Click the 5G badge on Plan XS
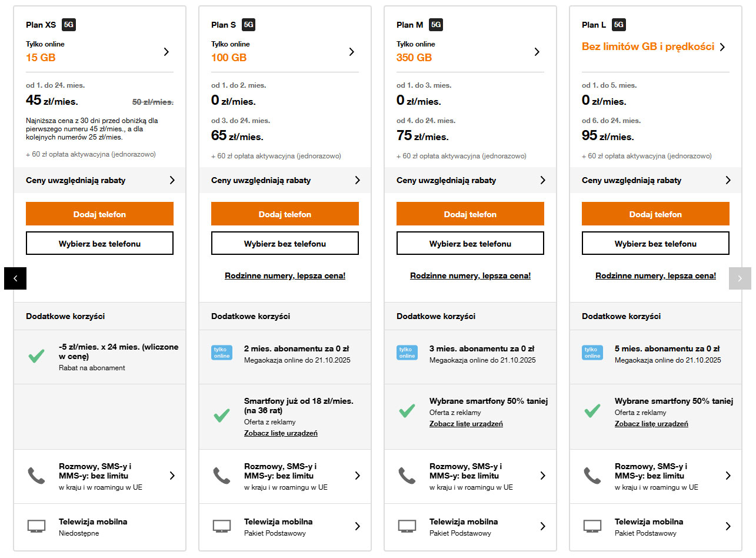This screenshot has height=558, width=756. coord(69,25)
